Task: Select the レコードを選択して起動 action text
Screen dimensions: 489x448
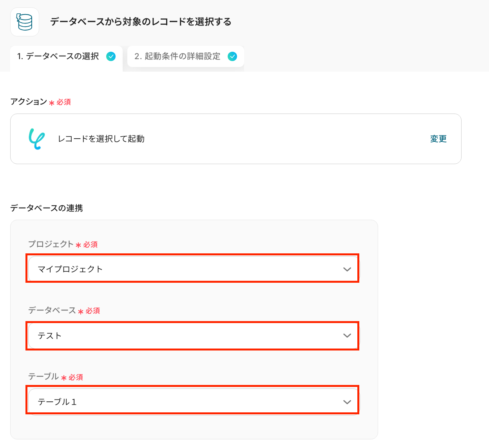Action: pyautogui.click(x=101, y=139)
